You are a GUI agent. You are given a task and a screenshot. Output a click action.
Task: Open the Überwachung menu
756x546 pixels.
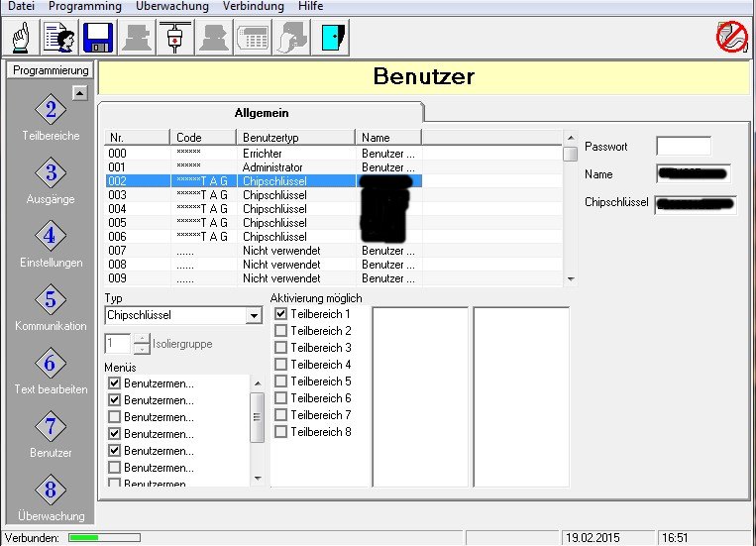pyautogui.click(x=172, y=7)
